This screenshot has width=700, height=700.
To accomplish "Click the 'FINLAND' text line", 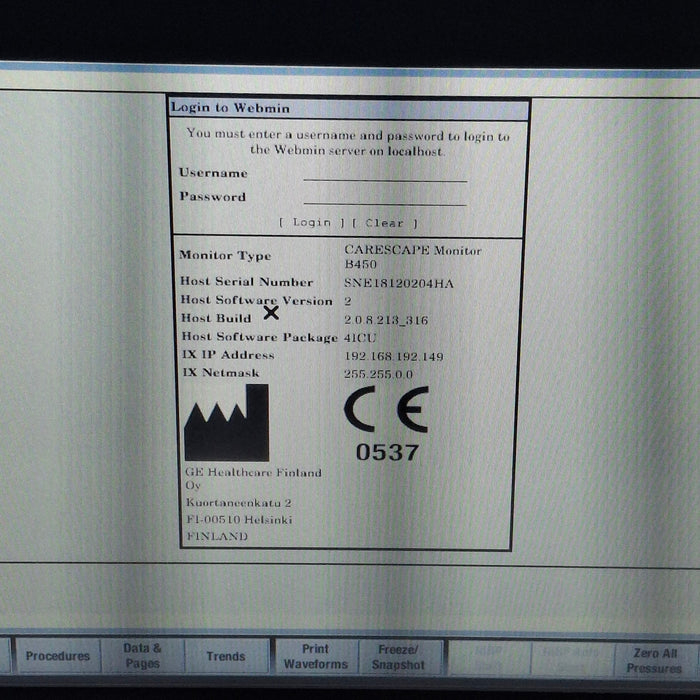I will [217, 536].
